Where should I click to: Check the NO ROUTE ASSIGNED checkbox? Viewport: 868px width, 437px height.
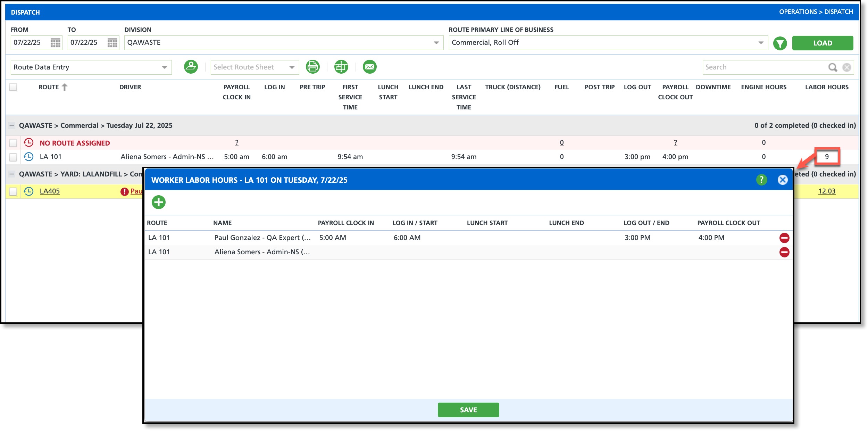pyautogui.click(x=13, y=143)
